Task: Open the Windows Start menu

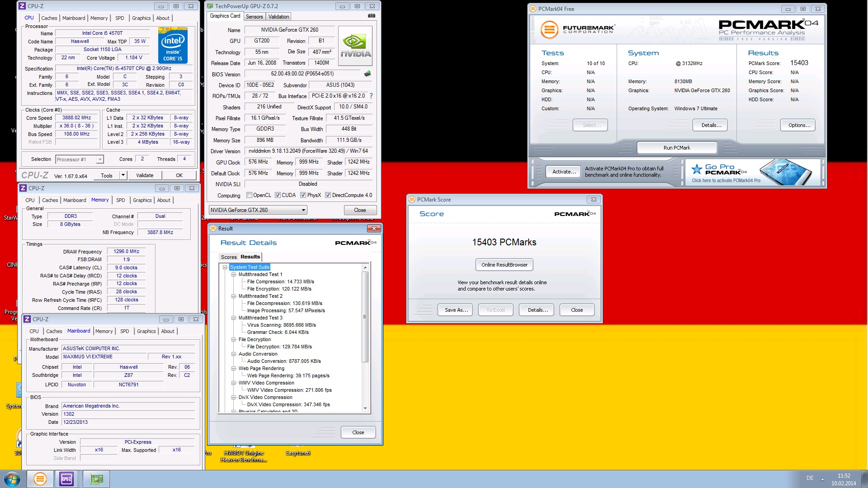Action: click(12, 479)
